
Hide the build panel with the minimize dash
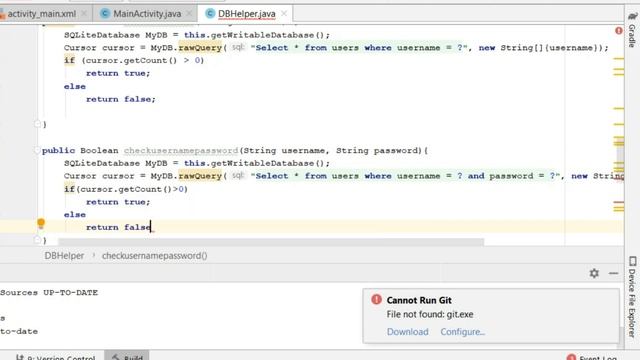point(613,273)
